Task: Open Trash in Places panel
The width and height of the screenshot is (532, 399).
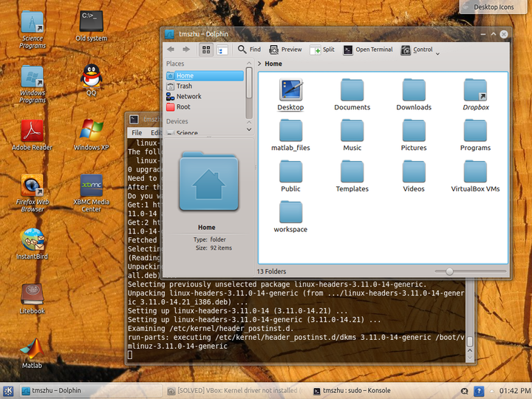Action: (x=205, y=86)
